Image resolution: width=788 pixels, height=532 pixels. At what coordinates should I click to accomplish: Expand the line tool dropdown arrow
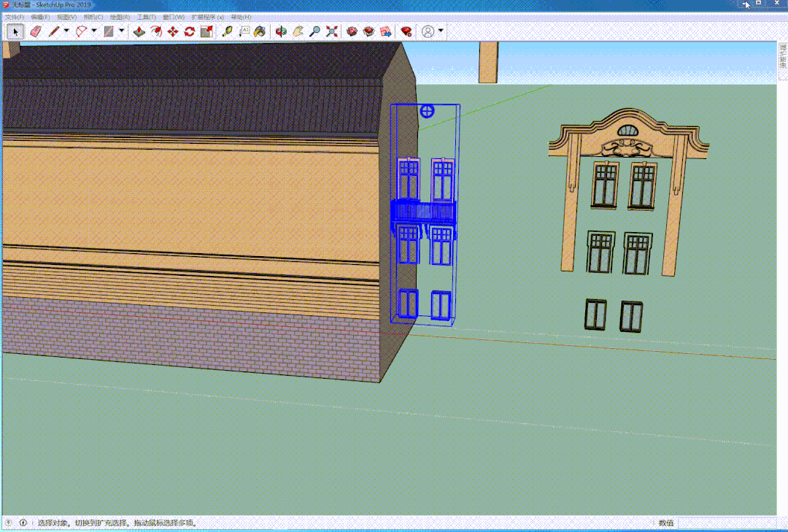pyautogui.click(x=66, y=31)
